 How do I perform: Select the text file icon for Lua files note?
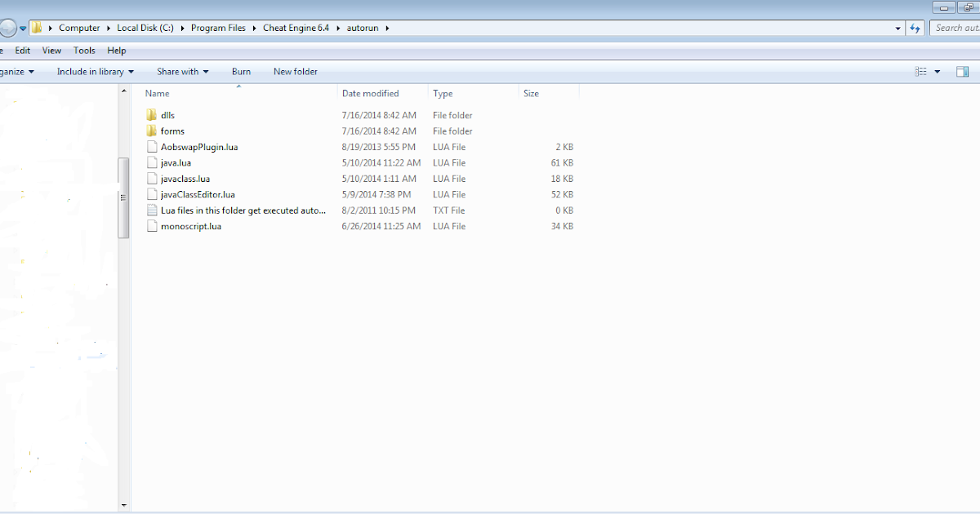pos(151,210)
